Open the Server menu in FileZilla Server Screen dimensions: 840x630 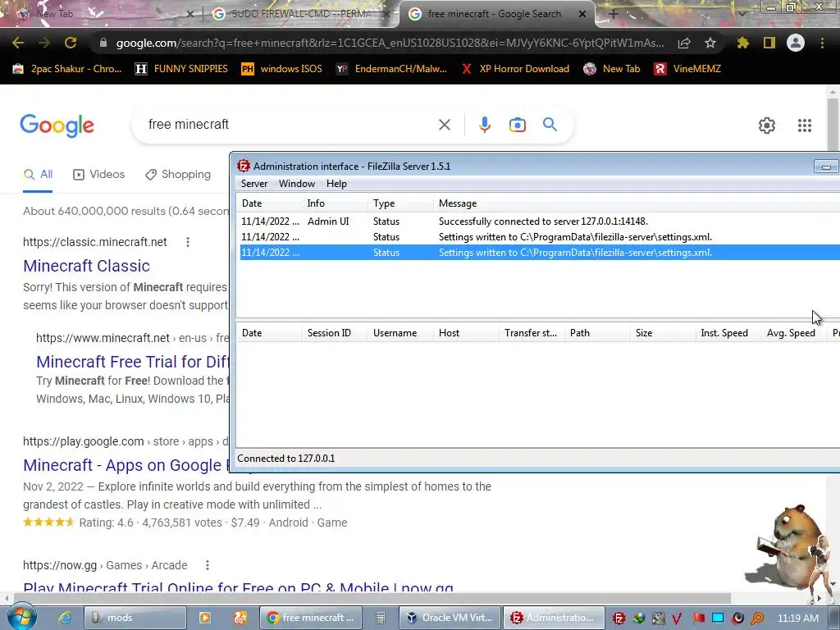pos(254,184)
